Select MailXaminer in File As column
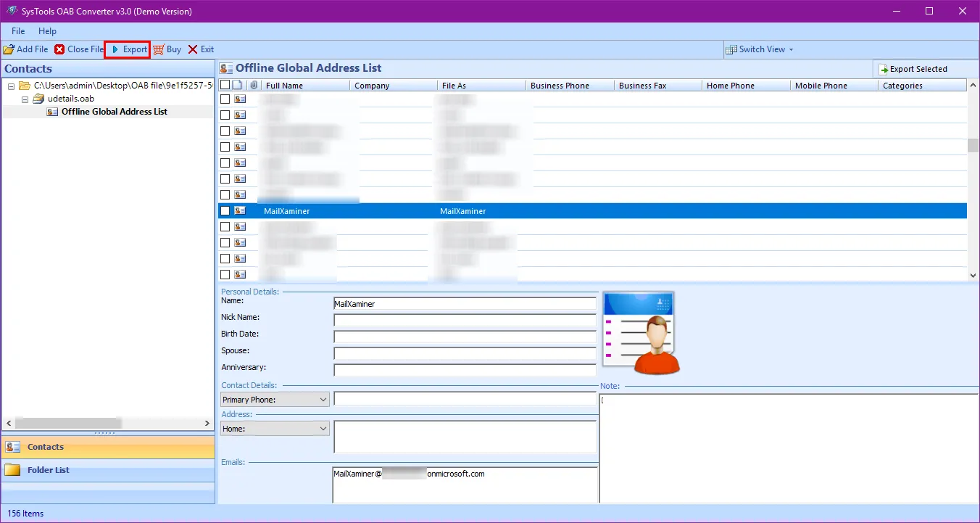 (462, 211)
